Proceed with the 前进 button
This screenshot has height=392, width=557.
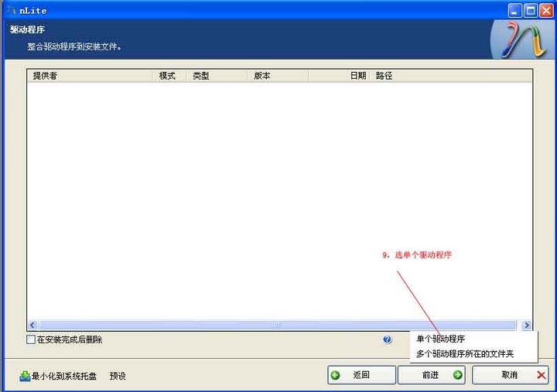coord(432,375)
